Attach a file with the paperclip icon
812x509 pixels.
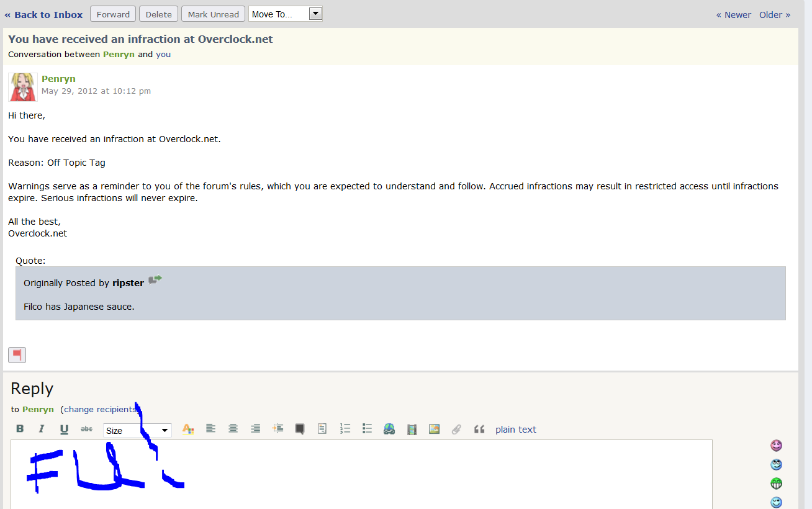456,428
